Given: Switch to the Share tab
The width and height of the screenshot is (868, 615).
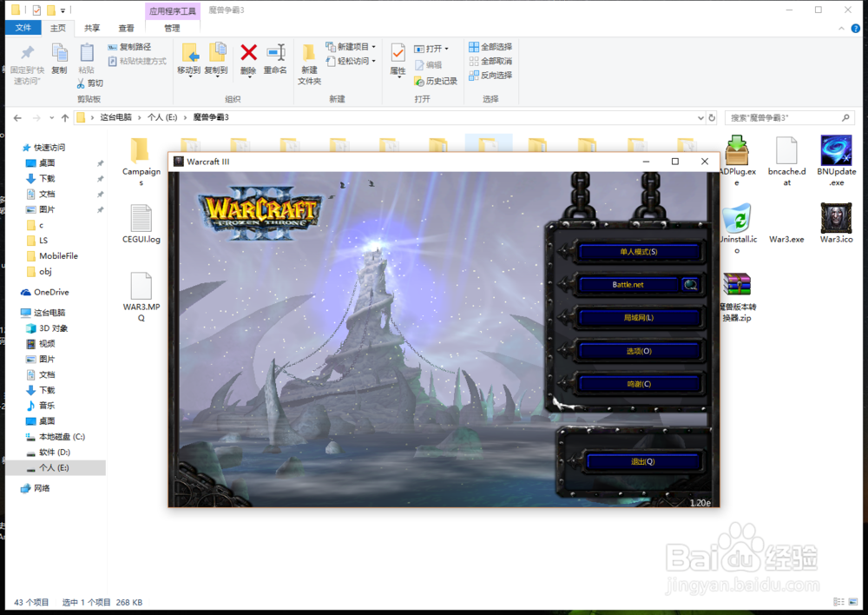Looking at the screenshot, I should click(x=92, y=28).
